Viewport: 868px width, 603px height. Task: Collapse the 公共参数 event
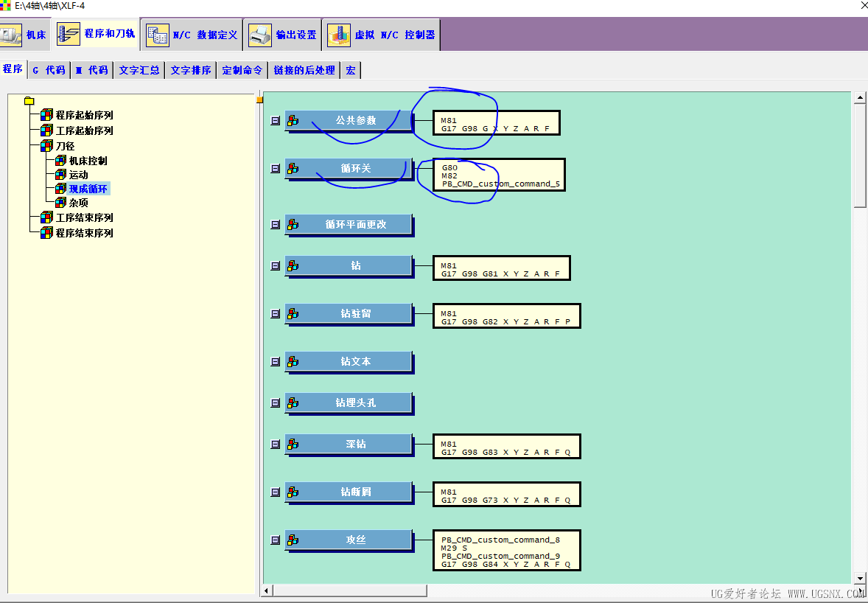[x=275, y=120]
